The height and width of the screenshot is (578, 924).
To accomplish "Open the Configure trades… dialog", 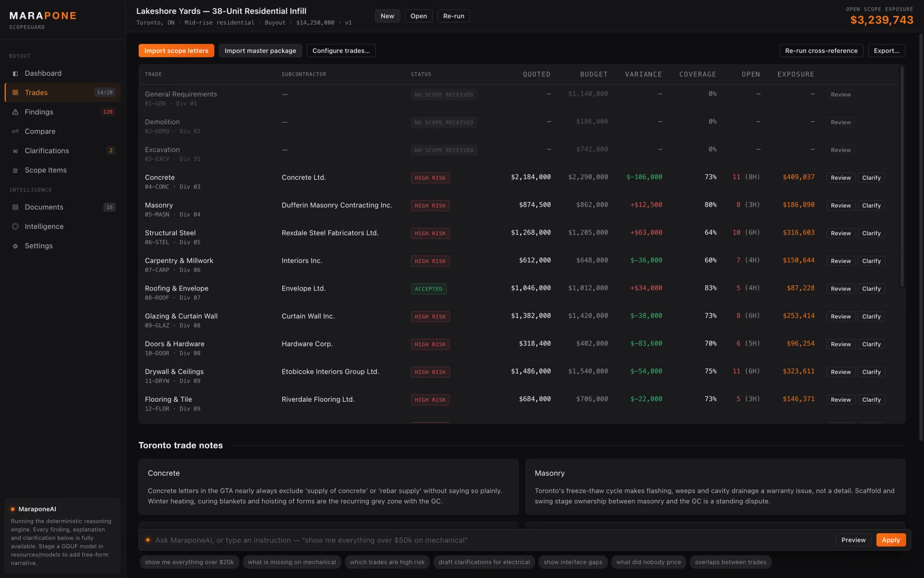I will point(341,51).
